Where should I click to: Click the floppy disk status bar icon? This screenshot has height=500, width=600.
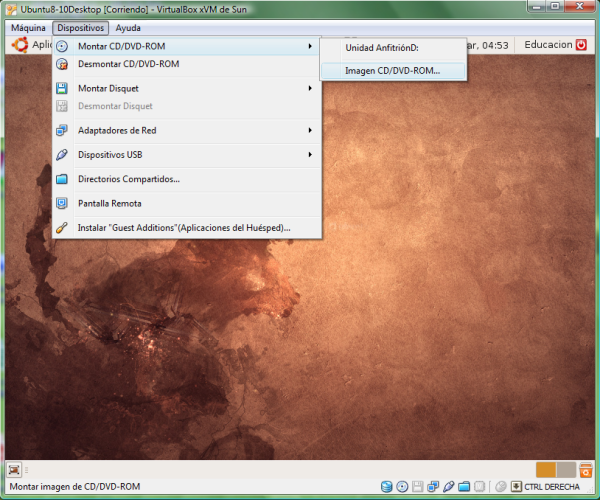[x=418, y=487]
